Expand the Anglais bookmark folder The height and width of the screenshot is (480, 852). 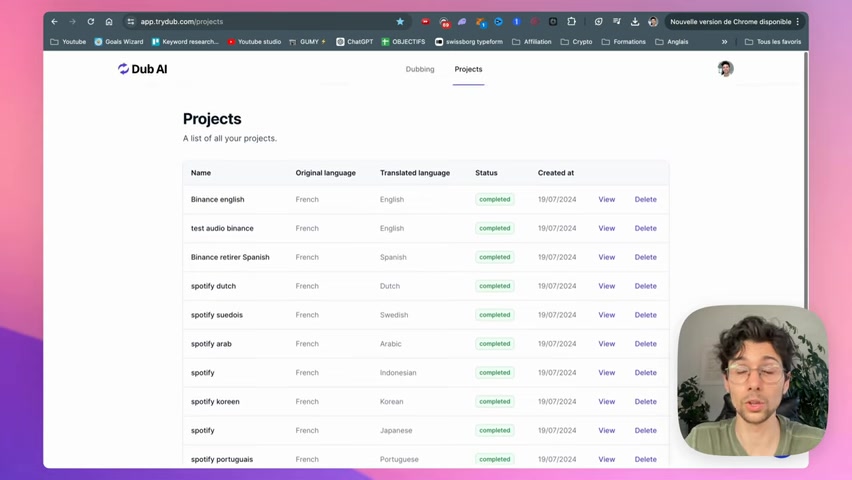[x=672, y=42]
